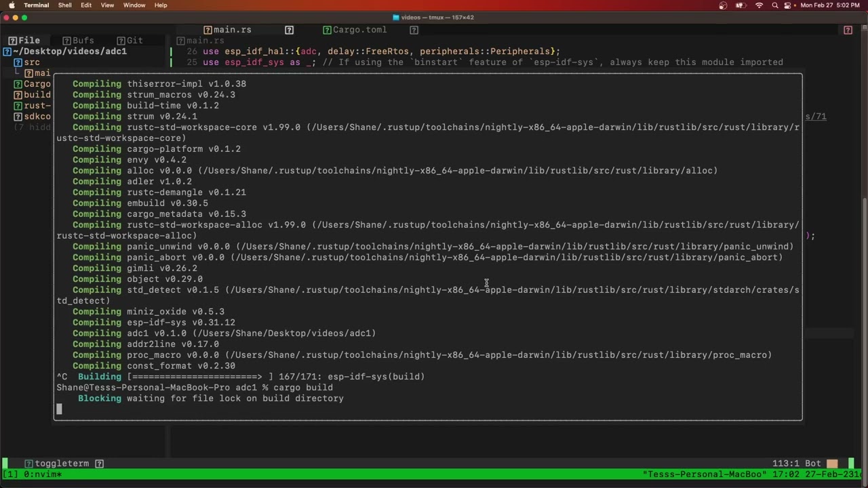Click 'Compiling gimli v0.26.2' line
The image size is (868, 488).
tap(135, 268)
